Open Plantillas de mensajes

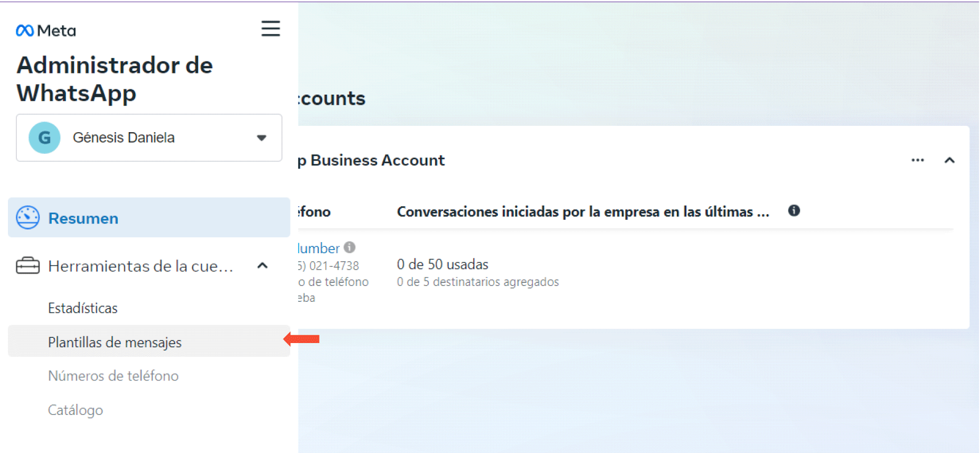tap(149, 341)
